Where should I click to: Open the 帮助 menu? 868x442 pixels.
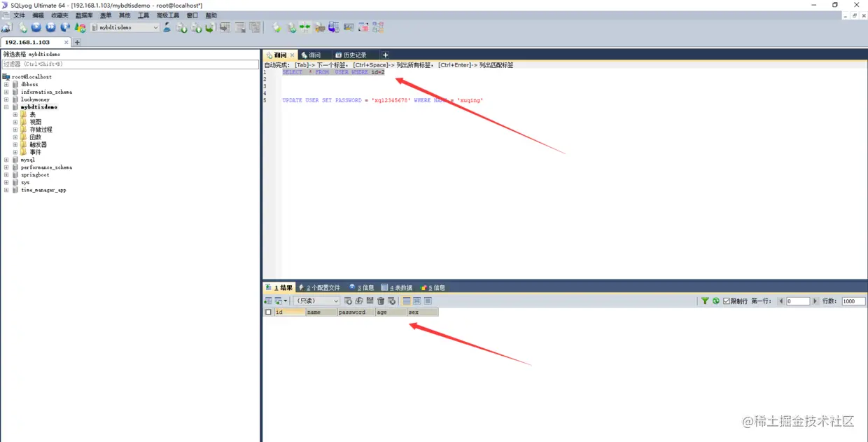(211, 15)
